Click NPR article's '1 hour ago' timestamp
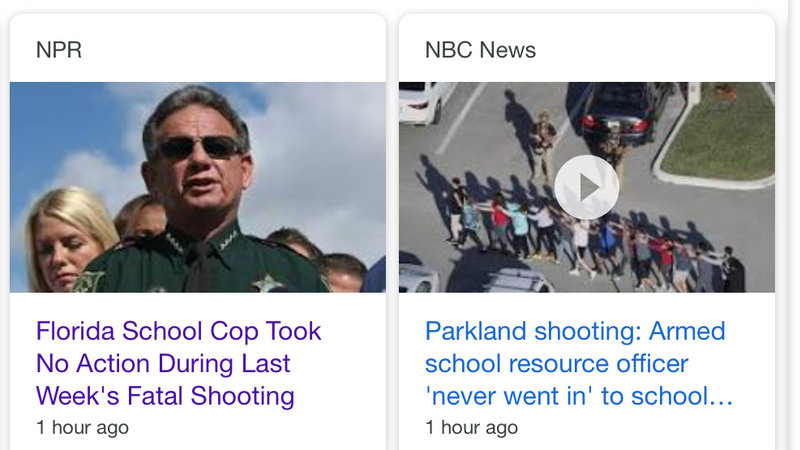The width and height of the screenshot is (800, 450). pyautogui.click(x=82, y=427)
